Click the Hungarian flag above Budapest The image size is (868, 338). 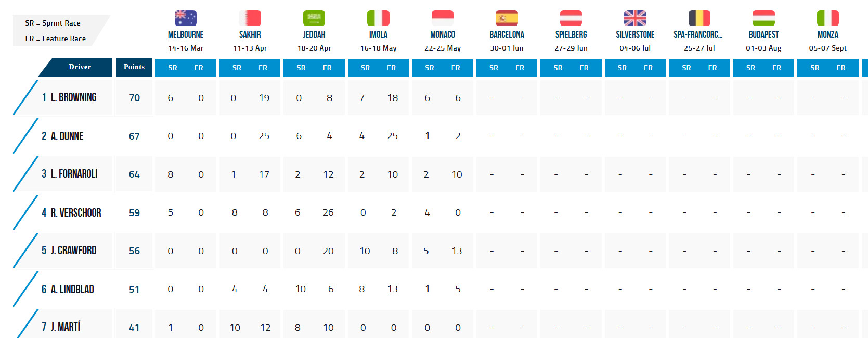pos(763,18)
